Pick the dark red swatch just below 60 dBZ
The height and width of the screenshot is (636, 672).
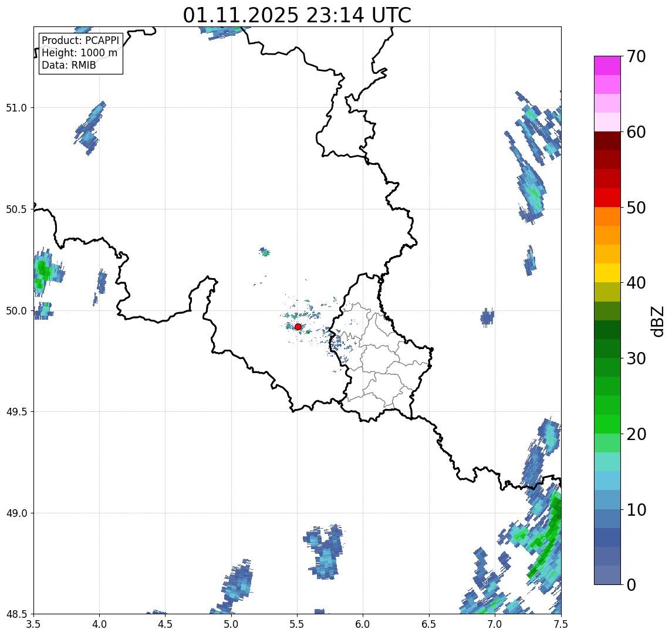click(x=607, y=141)
